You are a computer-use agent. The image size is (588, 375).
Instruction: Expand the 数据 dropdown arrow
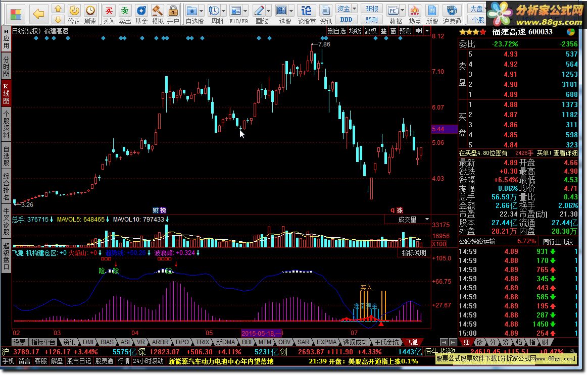point(403,11)
